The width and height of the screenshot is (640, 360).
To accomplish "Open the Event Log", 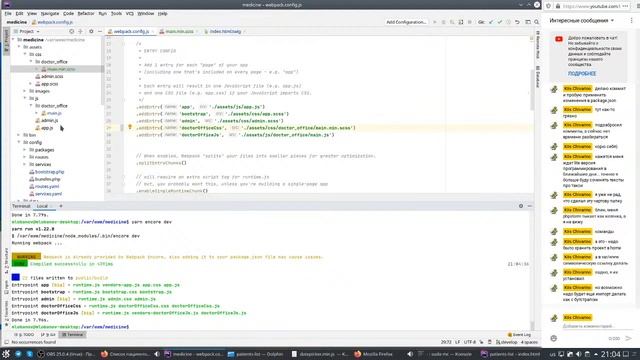I will click(520, 335).
